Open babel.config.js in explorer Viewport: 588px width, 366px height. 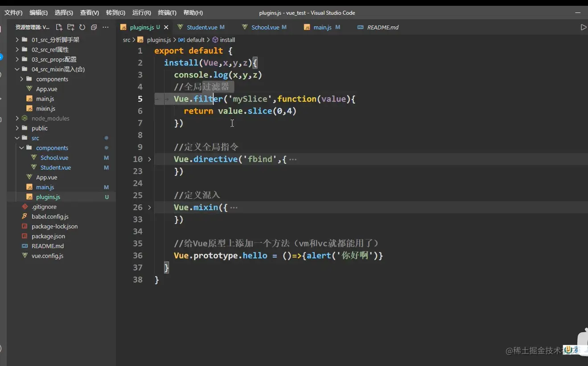[50, 216]
